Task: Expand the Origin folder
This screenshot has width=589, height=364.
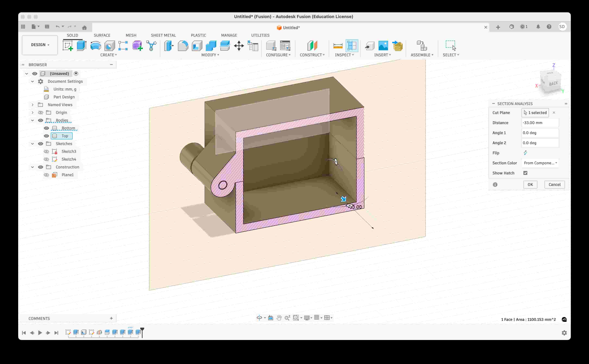Action: [32, 112]
